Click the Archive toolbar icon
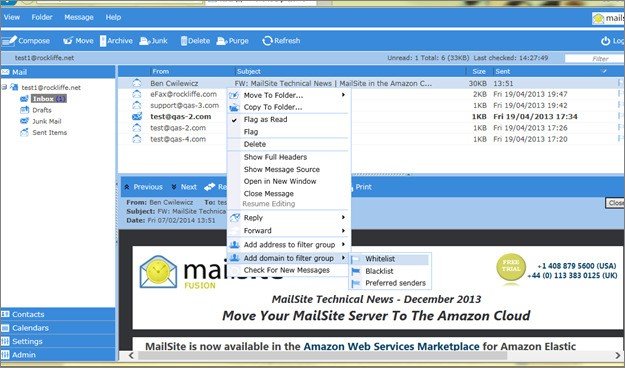625x368 pixels. click(103, 41)
